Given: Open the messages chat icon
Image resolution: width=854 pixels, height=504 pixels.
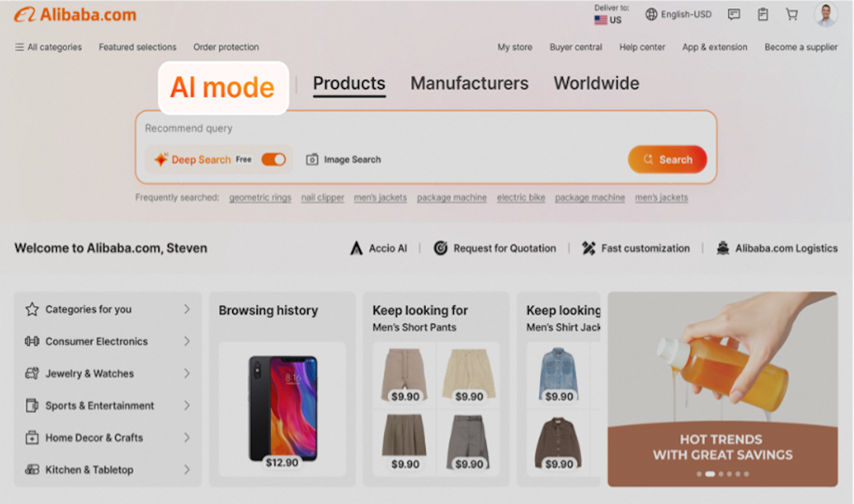Looking at the screenshot, I should pyautogui.click(x=734, y=15).
